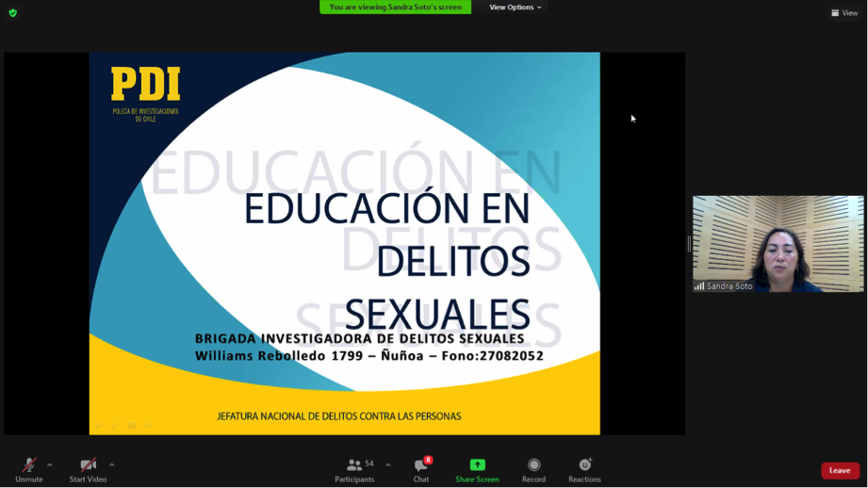The height and width of the screenshot is (488, 868).
Task: Click the Unmute microphone icon
Action: click(x=28, y=465)
